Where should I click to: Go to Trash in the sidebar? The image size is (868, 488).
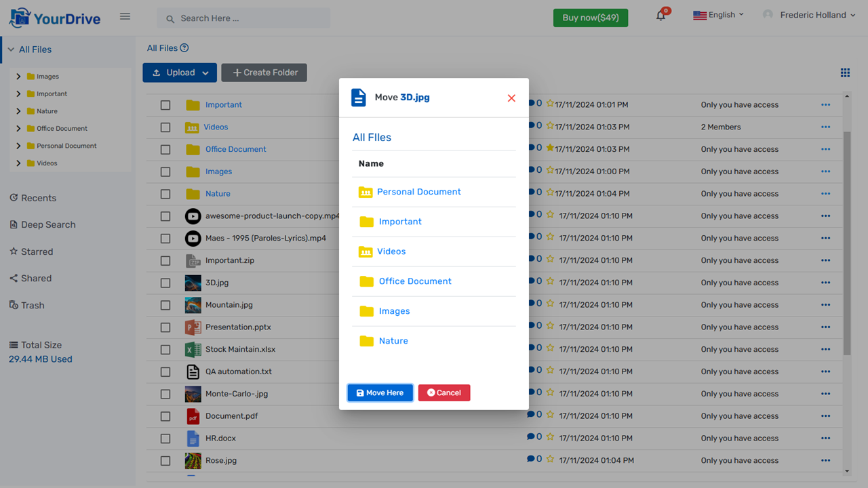33,305
